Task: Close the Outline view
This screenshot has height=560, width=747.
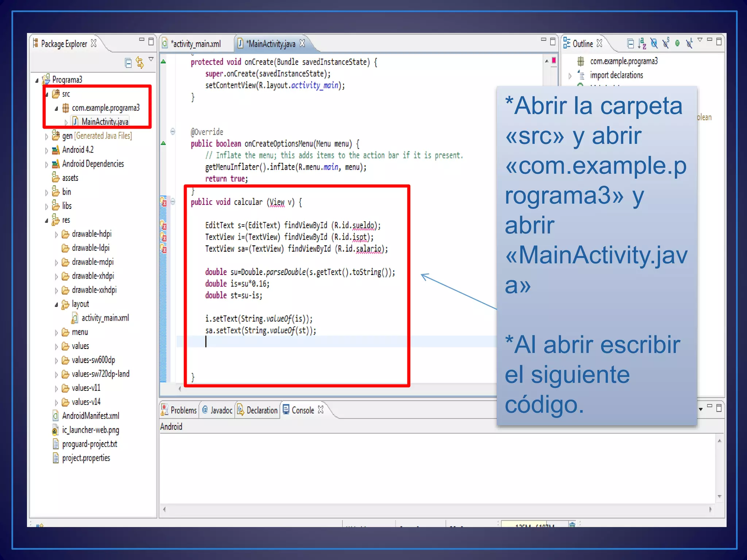Action: click(599, 43)
